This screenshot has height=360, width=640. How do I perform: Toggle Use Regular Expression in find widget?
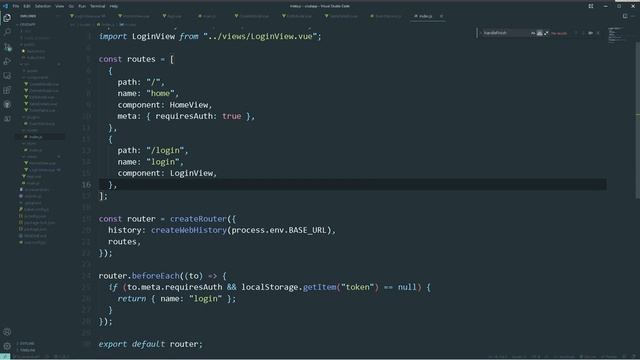point(546,33)
